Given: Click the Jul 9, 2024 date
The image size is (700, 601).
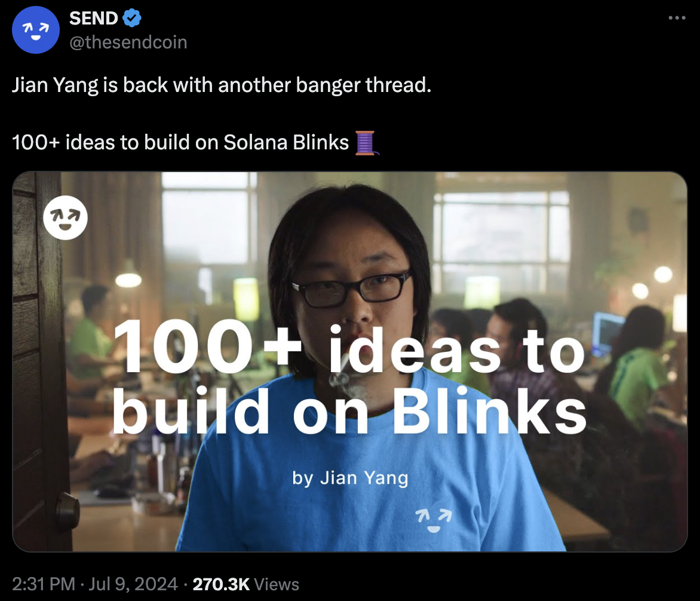Looking at the screenshot, I should (x=133, y=584).
